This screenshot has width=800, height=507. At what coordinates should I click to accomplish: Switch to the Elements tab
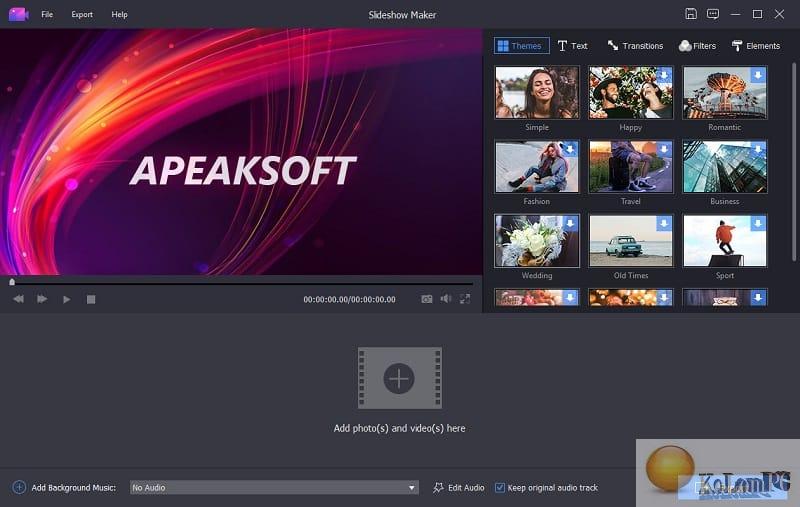point(756,46)
